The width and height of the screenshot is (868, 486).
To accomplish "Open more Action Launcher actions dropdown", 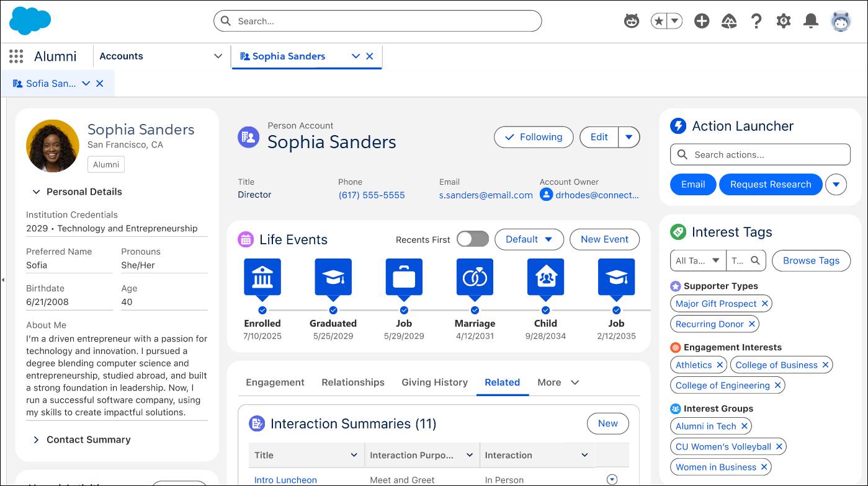I will (x=836, y=185).
